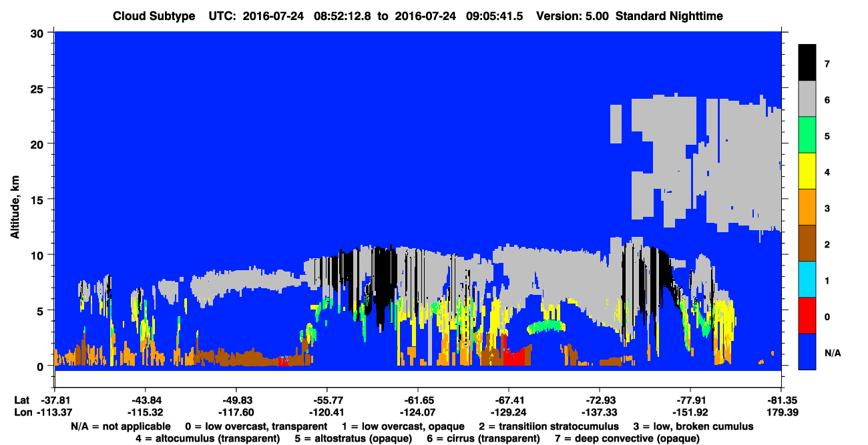Click latitude value '-37.81'
Screen dimensions: 868x445
54,400
